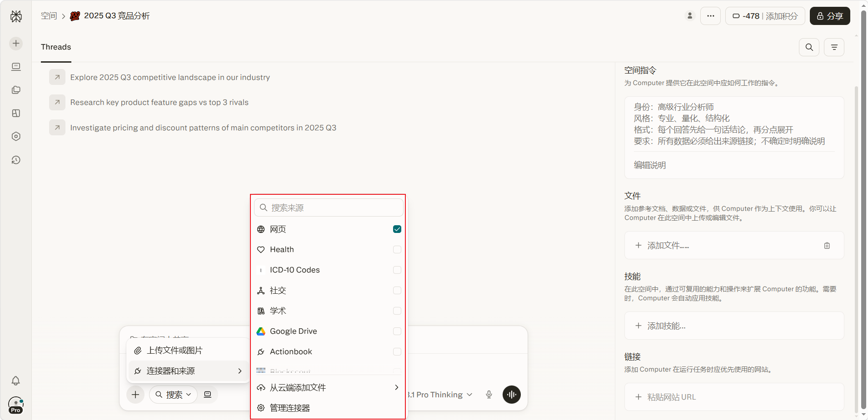
Task: Click the 搜索来源 search field
Action: coord(329,208)
